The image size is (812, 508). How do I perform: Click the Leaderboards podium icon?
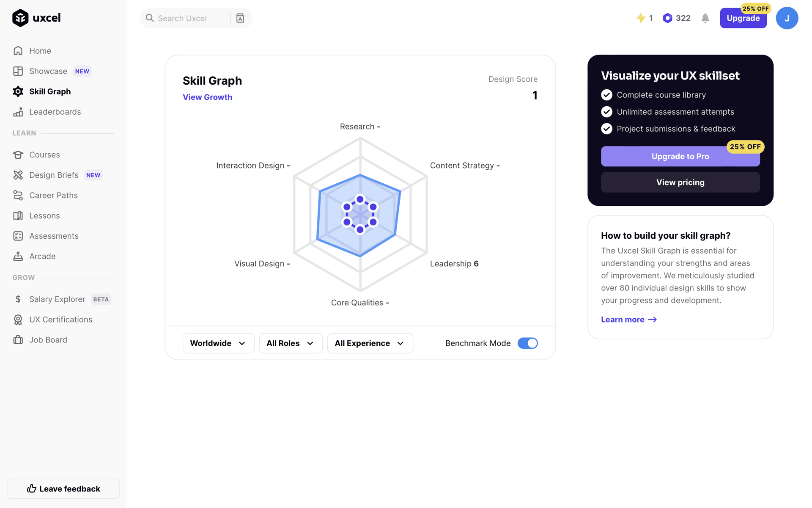coord(18,112)
